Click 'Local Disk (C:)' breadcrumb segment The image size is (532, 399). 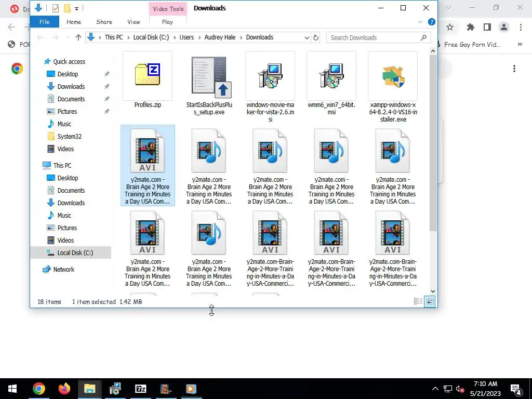coord(151,37)
